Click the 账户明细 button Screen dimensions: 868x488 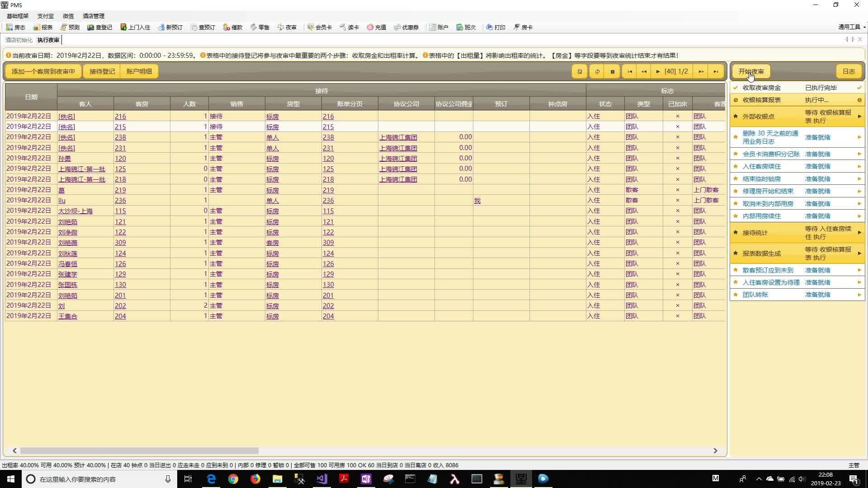pyautogui.click(x=139, y=71)
